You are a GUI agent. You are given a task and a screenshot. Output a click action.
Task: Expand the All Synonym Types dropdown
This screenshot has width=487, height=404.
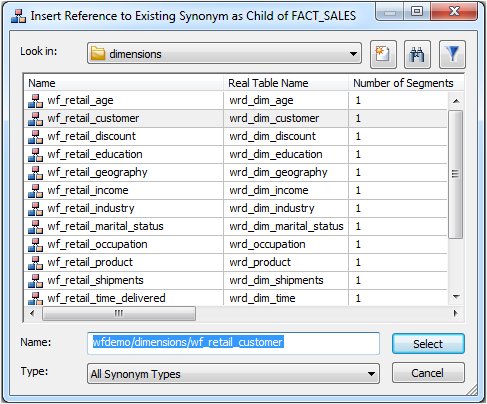pos(233,374)
